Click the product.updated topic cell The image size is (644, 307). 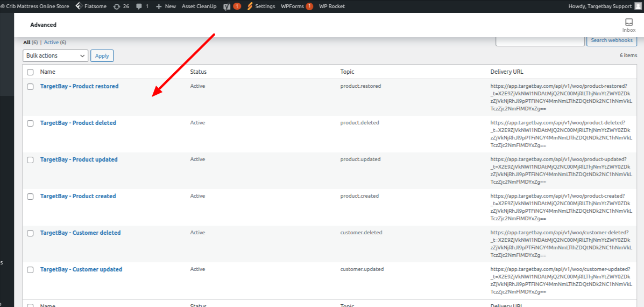coord(360,159)
